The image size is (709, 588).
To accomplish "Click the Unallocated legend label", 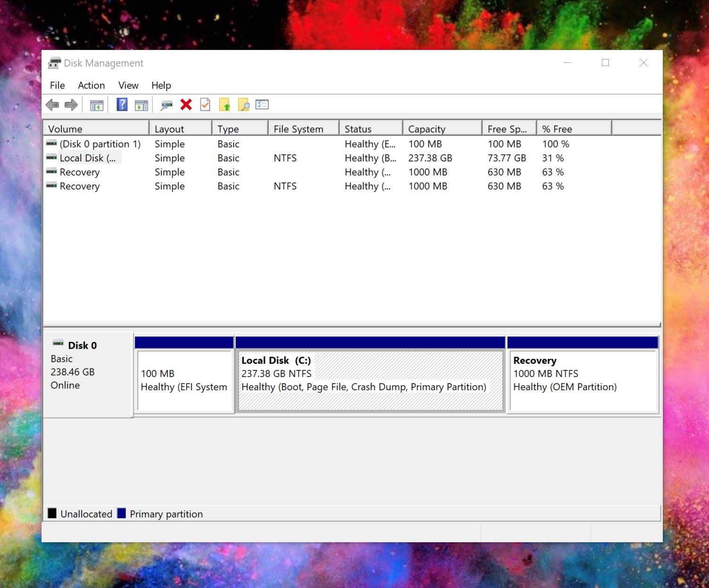I will pos(86,514).
